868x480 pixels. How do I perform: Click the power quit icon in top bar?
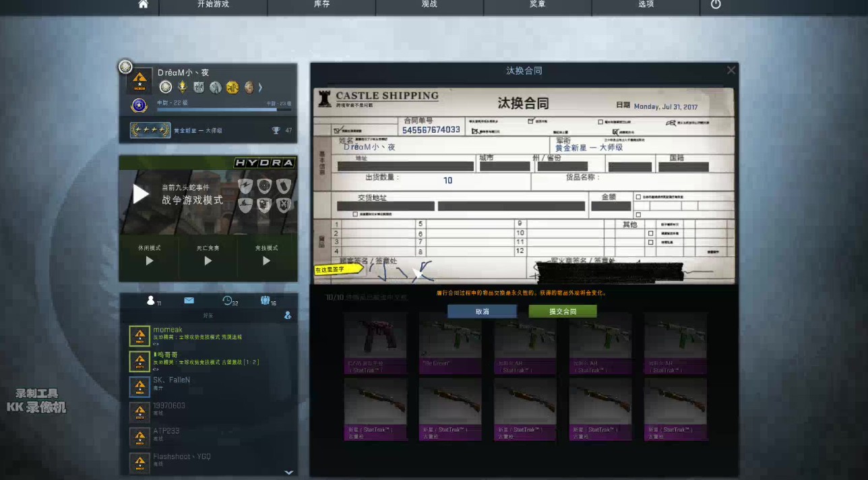716,5
